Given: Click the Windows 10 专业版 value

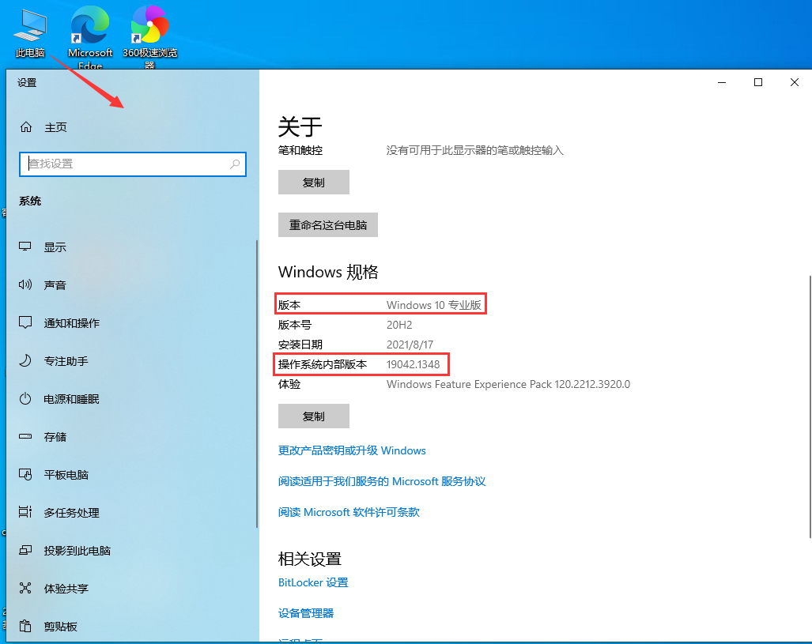Looking at the screenshot, I should coord(434,305).
